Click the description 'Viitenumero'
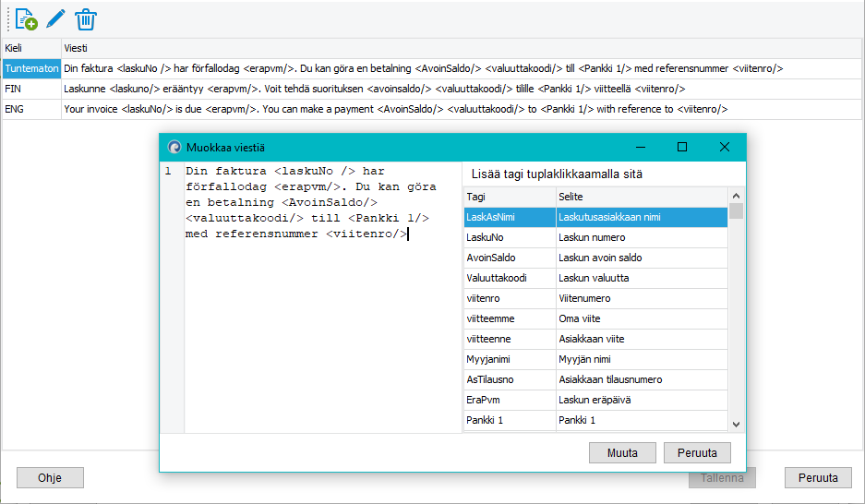 click(x=642, y=298)
